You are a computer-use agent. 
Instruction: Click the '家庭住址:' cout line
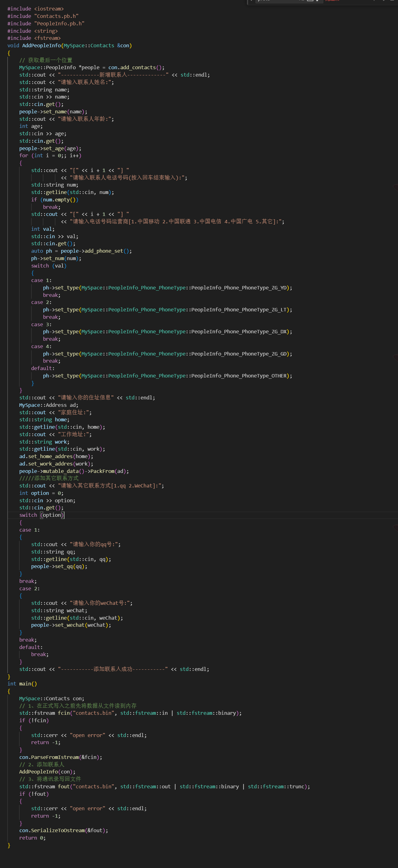(56, 412)
